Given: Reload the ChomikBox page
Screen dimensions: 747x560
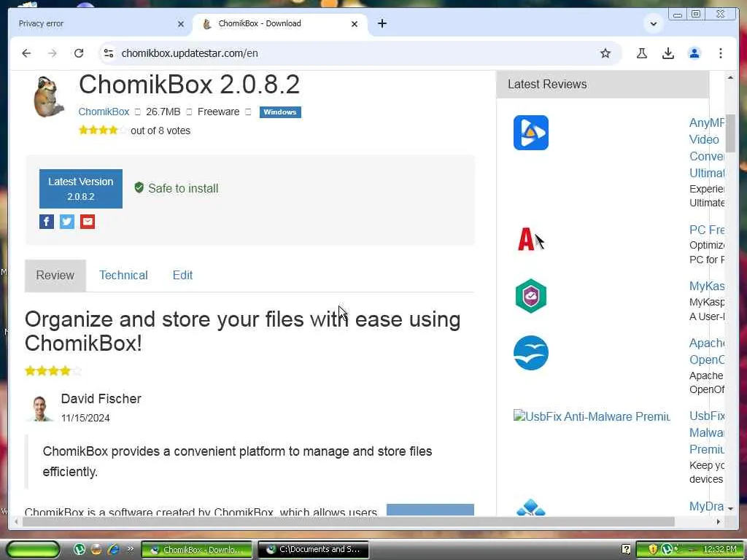Looking at the screenshot, I should click(x=79, y=53).
